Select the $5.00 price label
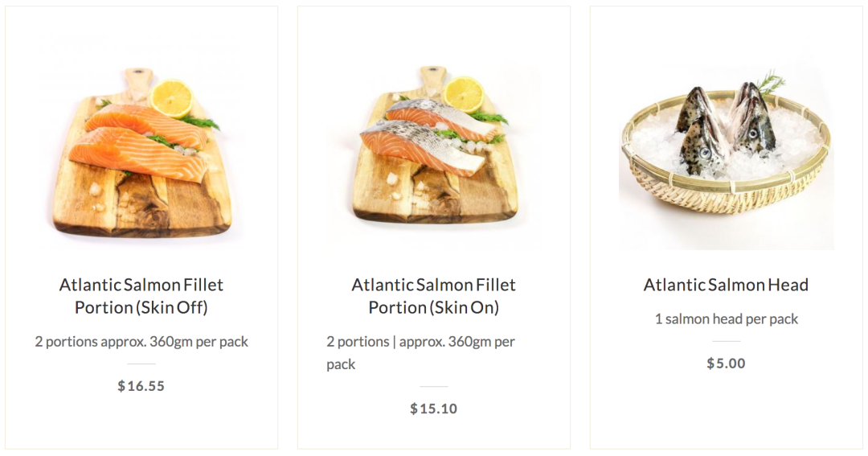868x456 pixels. [x=726, y=364]
